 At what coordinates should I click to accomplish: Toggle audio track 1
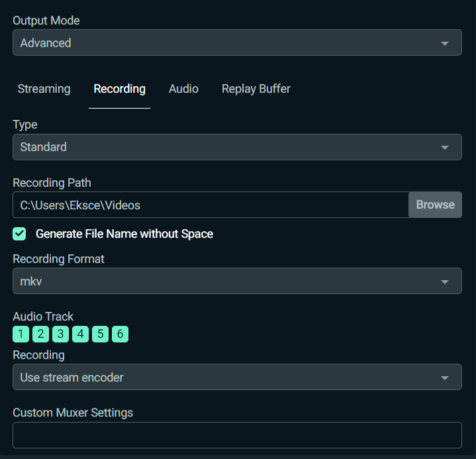[21, 334]
